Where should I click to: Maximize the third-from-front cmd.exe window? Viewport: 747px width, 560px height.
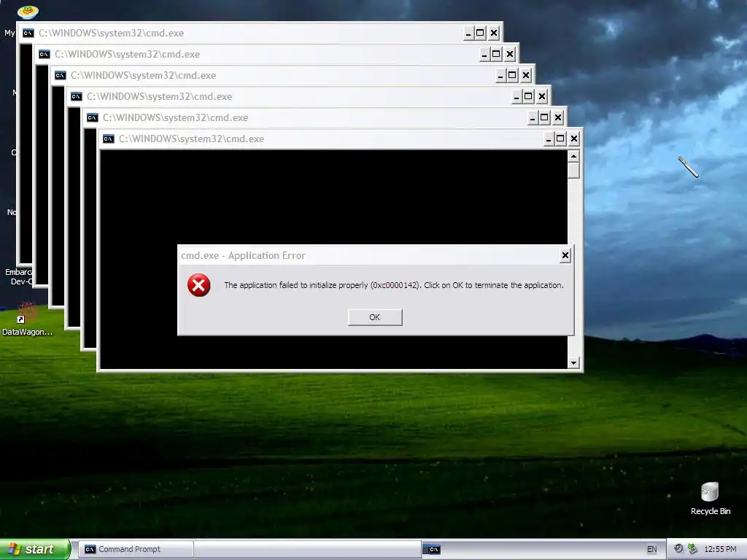pyautogui.click(x=528, y=97)
